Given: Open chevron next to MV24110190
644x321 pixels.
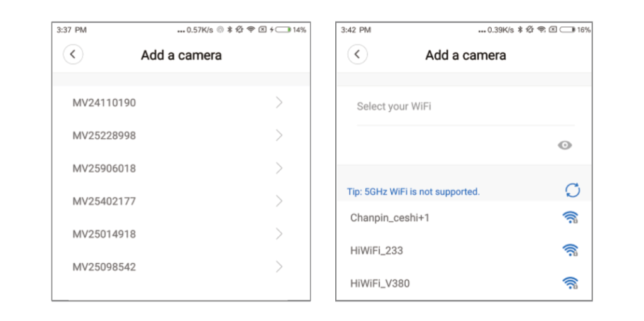Looking at the screenshot, I should coord(280,102).
